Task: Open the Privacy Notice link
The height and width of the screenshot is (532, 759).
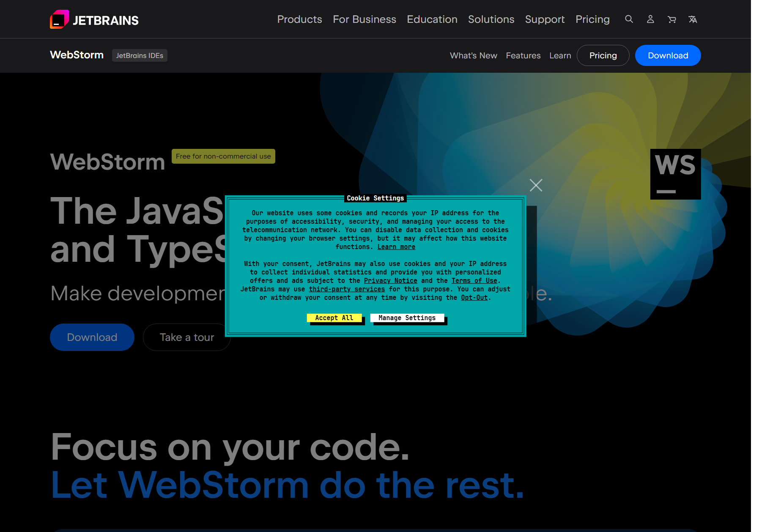Action: [x=390, y=281]
